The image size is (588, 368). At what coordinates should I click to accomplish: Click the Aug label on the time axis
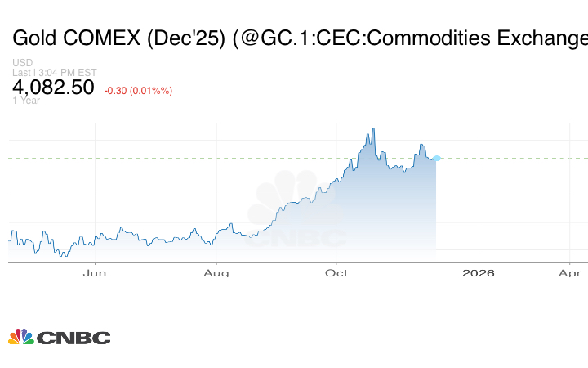(x=216, y=272)
